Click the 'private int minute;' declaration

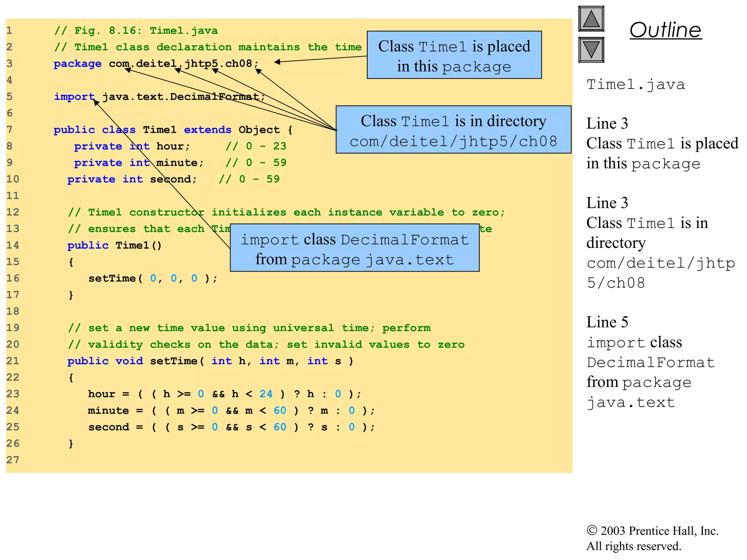click(139, 163)
